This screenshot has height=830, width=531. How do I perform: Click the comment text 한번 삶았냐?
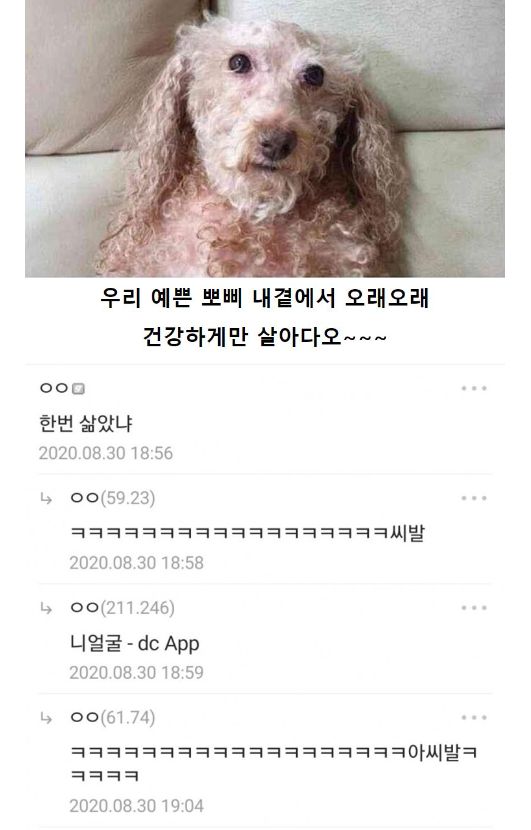click(x=86, y=423)
